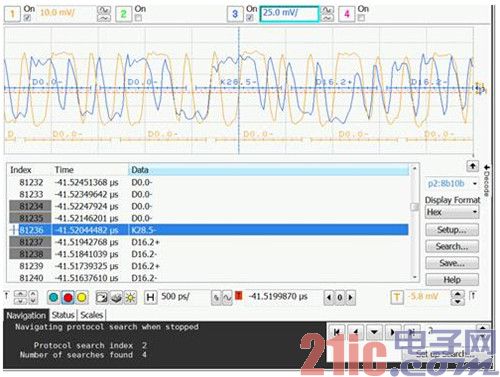The width and height of the screenshot is (500, 377).
Task: Open dropdown arrow in search navigation controls
Action: click(x=374, y=332)
